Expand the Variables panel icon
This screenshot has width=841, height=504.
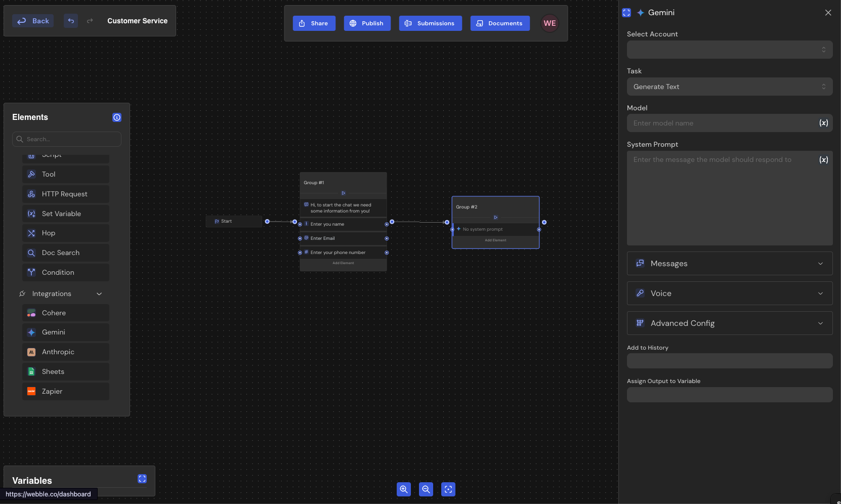pyautogui.click(x=142, y=479)
